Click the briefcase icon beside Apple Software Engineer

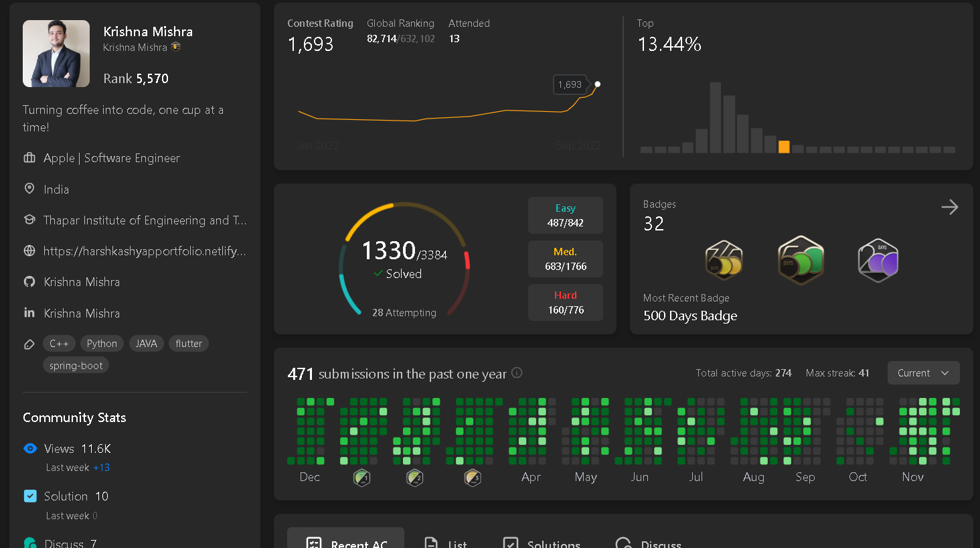[x=29, y=158]
